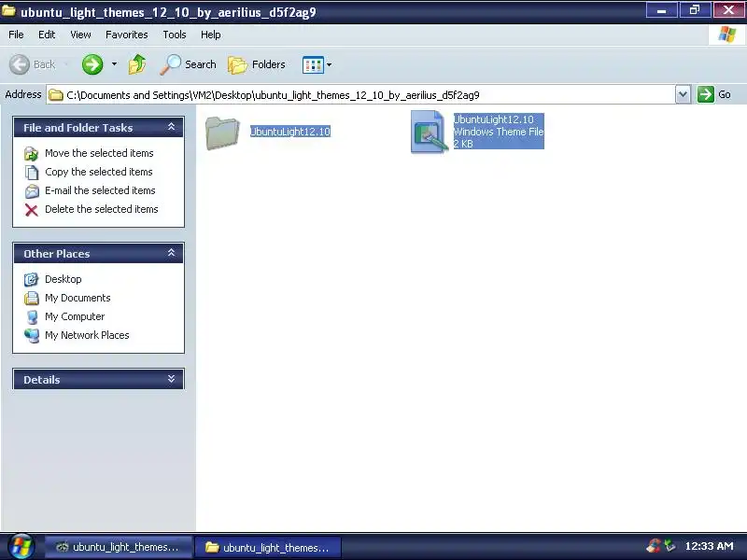Viewport: 747px width, 560px height.
Task: Click the Details header title
Action: pyautogui.click(x=42, y=380)
